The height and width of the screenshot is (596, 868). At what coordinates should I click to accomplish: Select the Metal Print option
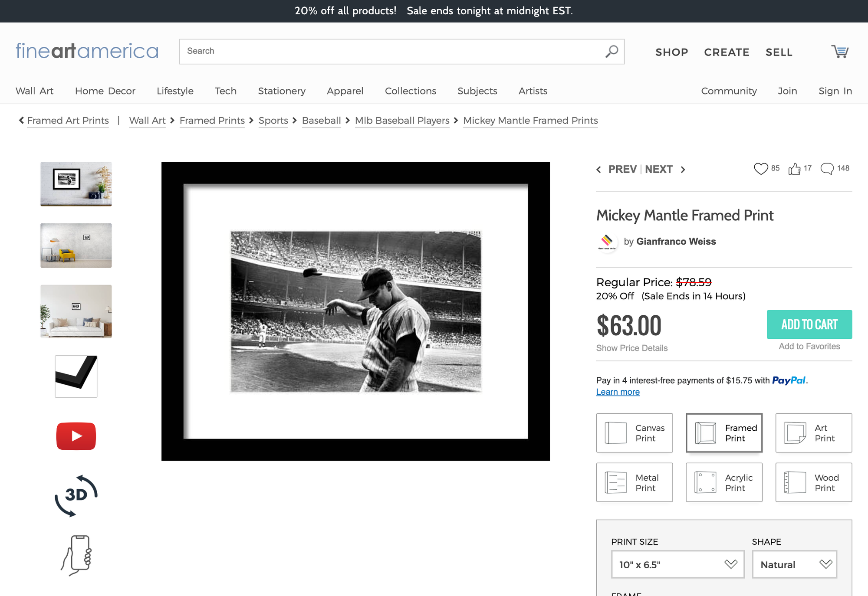click(634, 482)
